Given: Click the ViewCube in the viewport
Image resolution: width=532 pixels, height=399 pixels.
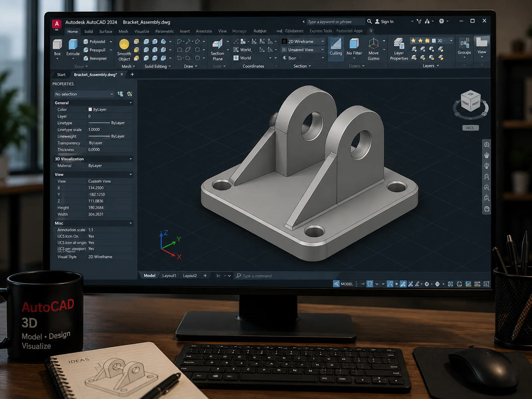Looking at the screenshot, I should pos(470,101).
